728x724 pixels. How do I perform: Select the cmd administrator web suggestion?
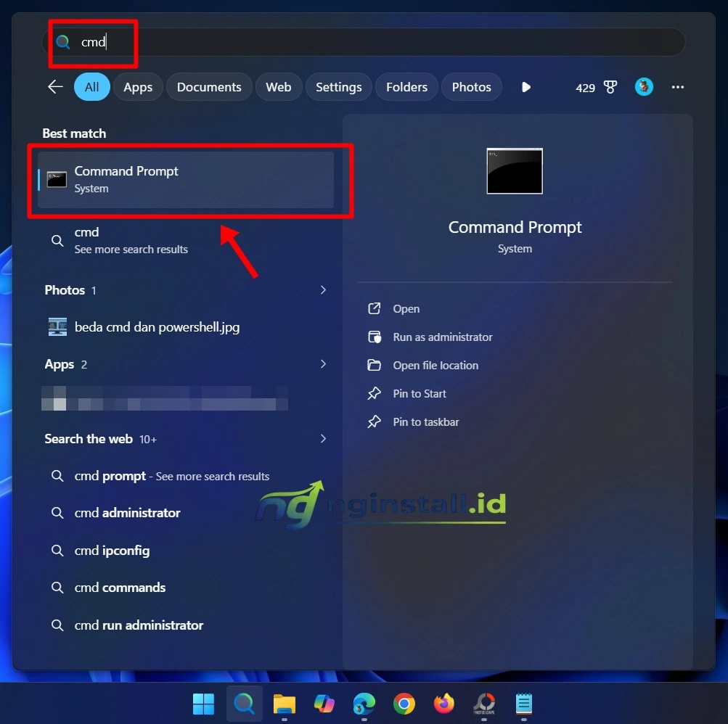point(186,513)
